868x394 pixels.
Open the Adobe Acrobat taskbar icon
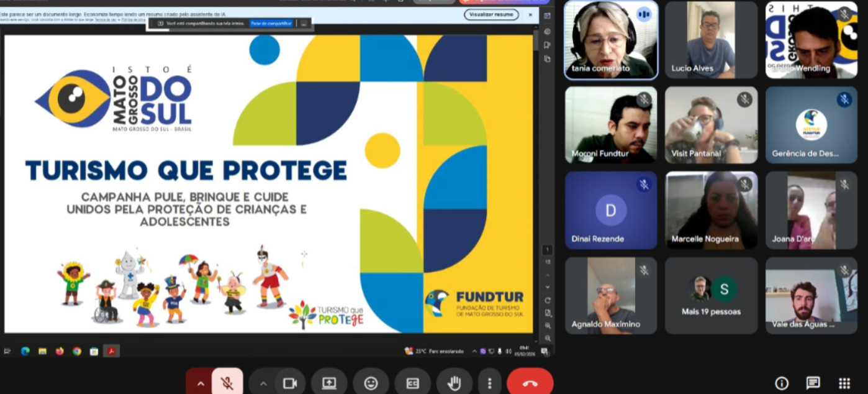(x=112, y=351)
